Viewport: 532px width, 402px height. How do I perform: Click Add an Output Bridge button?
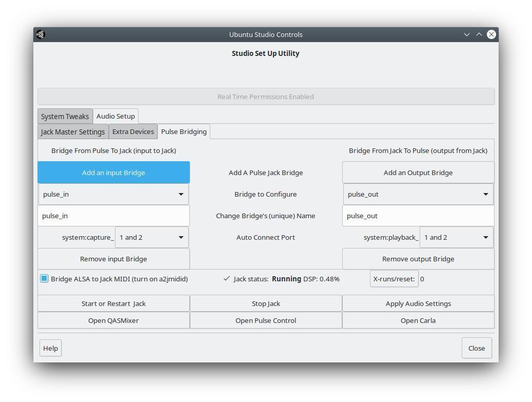[418, 173]
